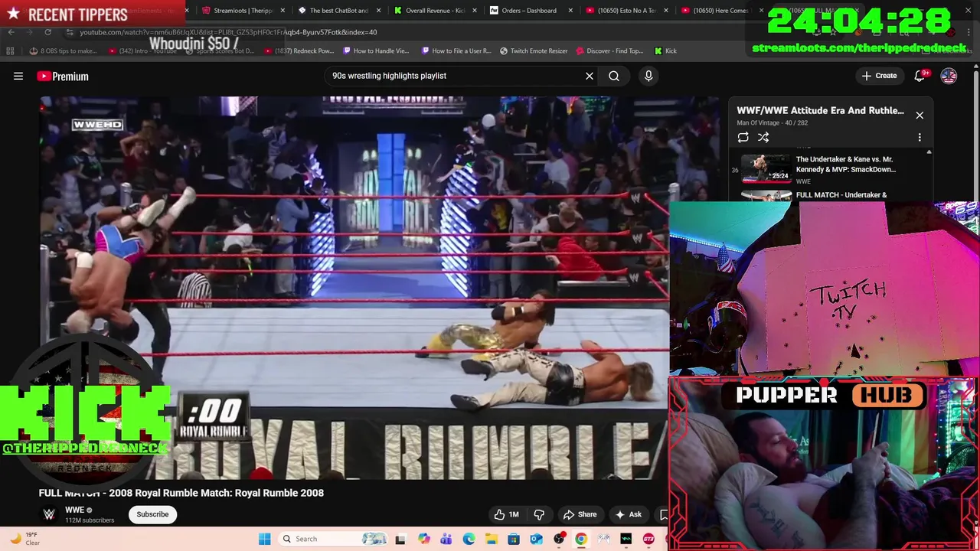Open the YouTube guide hamburger menu
Image resolution: width=980 pixels, height=551 pixels.
pyautogui.click(x=18, y=76)
